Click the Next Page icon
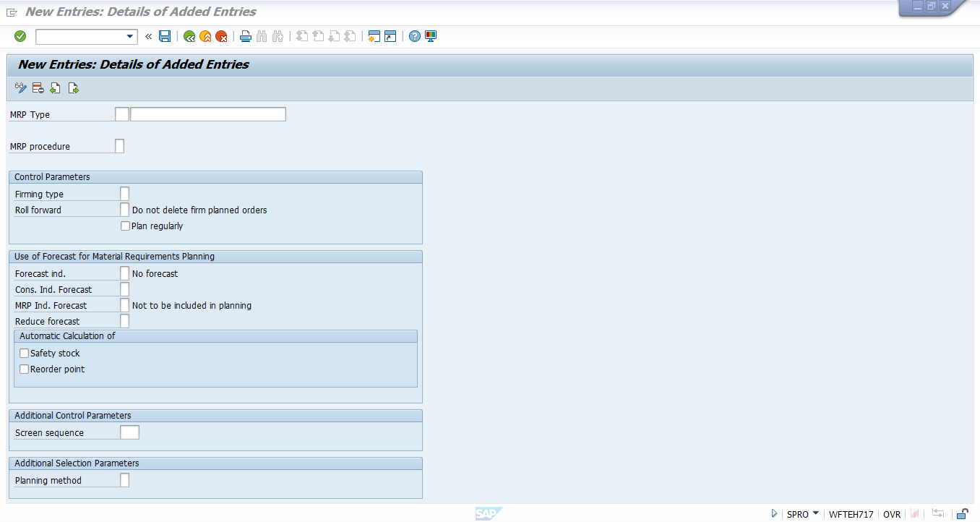 tap(334, 36)
